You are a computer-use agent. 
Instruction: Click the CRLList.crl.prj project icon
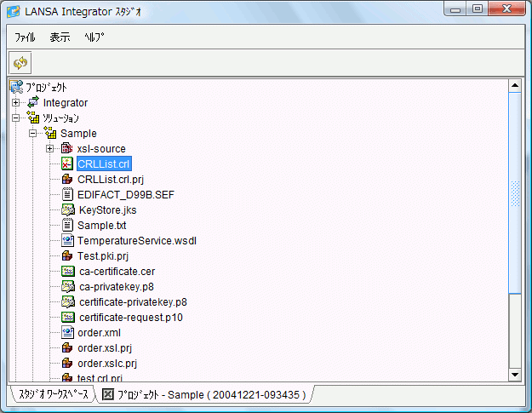67,179
